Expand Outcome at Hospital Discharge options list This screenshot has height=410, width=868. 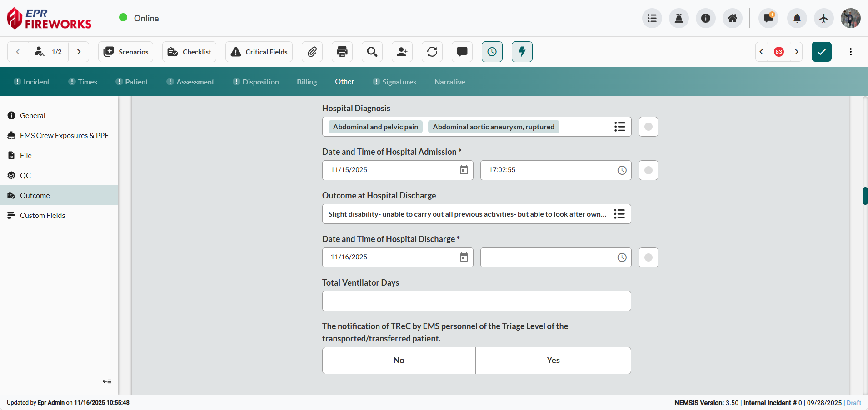pyautogui.click(x=619, y=214)
